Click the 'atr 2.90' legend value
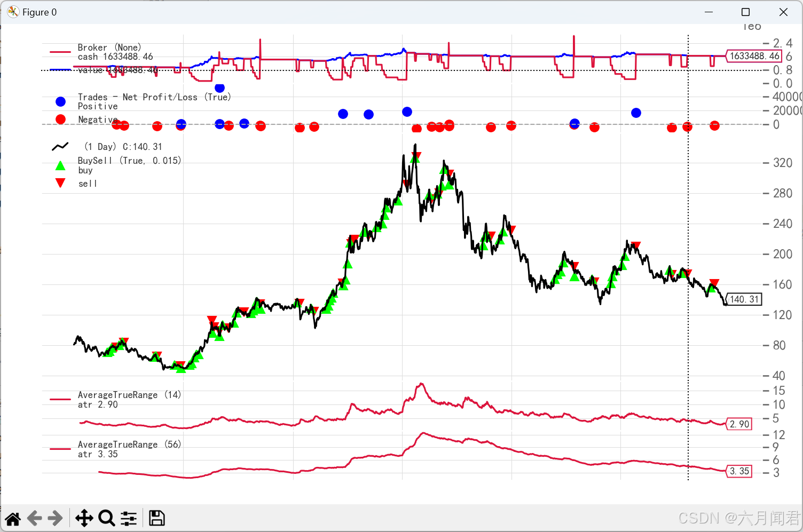This screenshot has width=803, height=532. click(98, 404)
